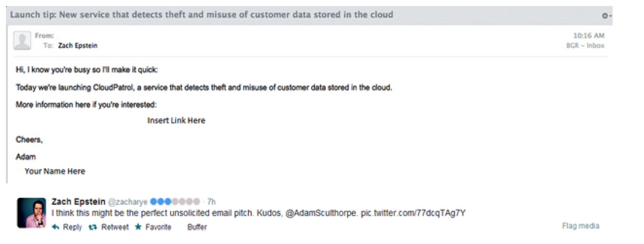Flag media on this tweet
This screenshot has height=244, width=644.
(x=580, y=226)
